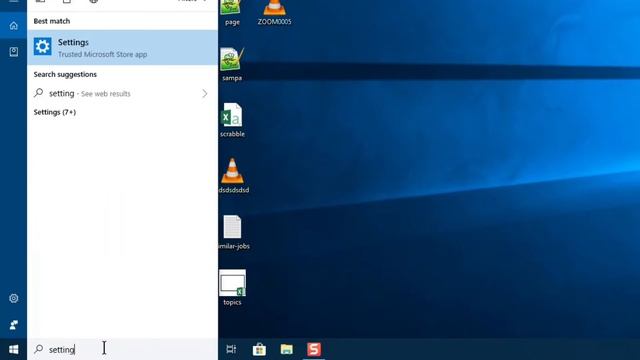Switch to the red S app on taskbar
Viewport: 640px width, 360px height.
click(314, 349)
